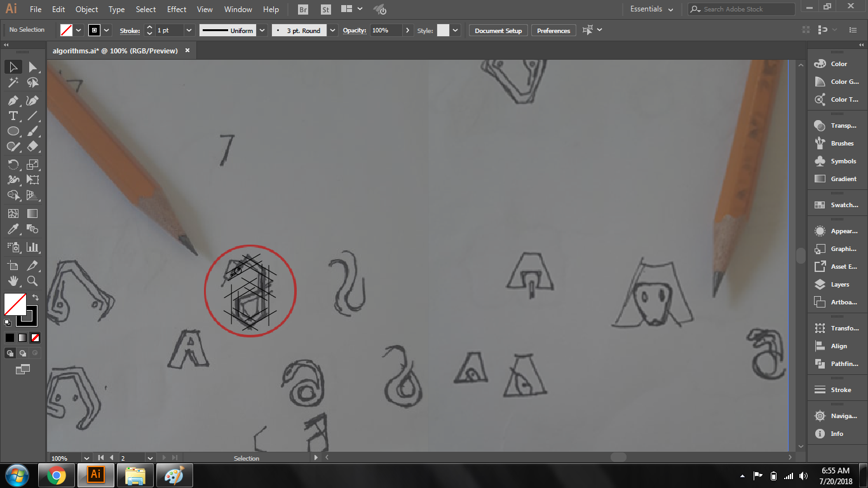Open the Pathfinder panel icon

[820, 364]
